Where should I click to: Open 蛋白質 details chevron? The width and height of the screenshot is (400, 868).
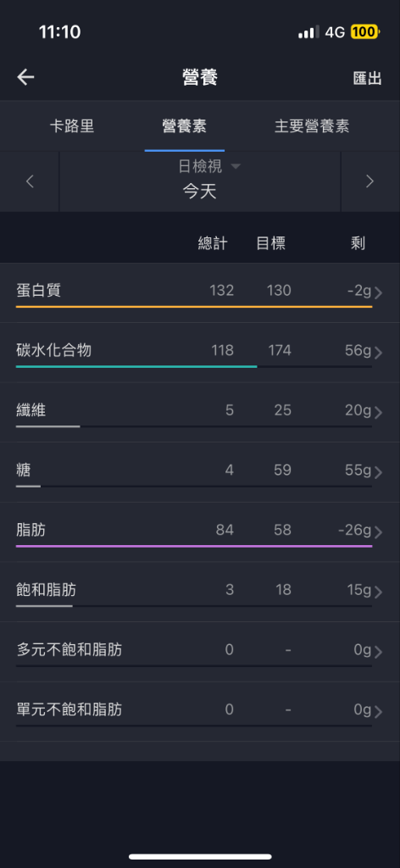[379, 292]
